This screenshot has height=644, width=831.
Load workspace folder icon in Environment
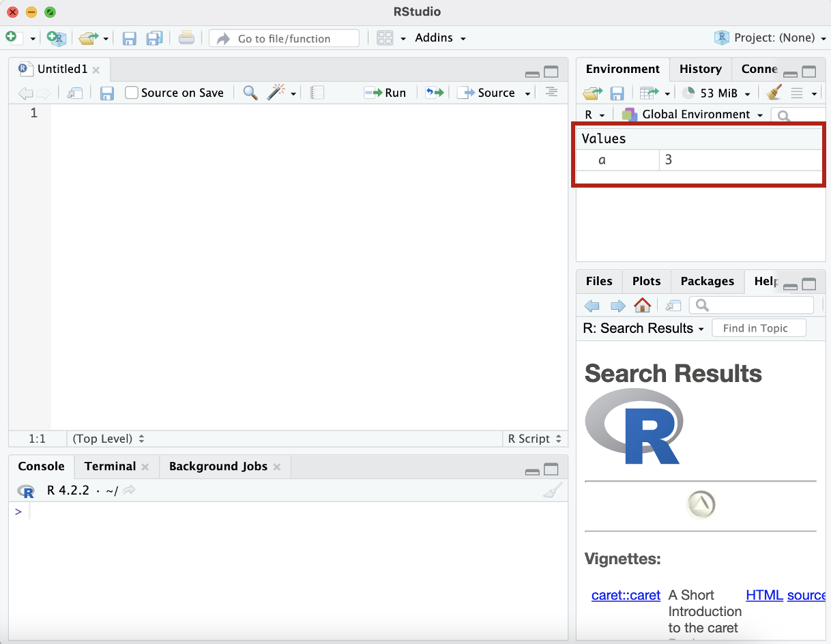[593, 93]
